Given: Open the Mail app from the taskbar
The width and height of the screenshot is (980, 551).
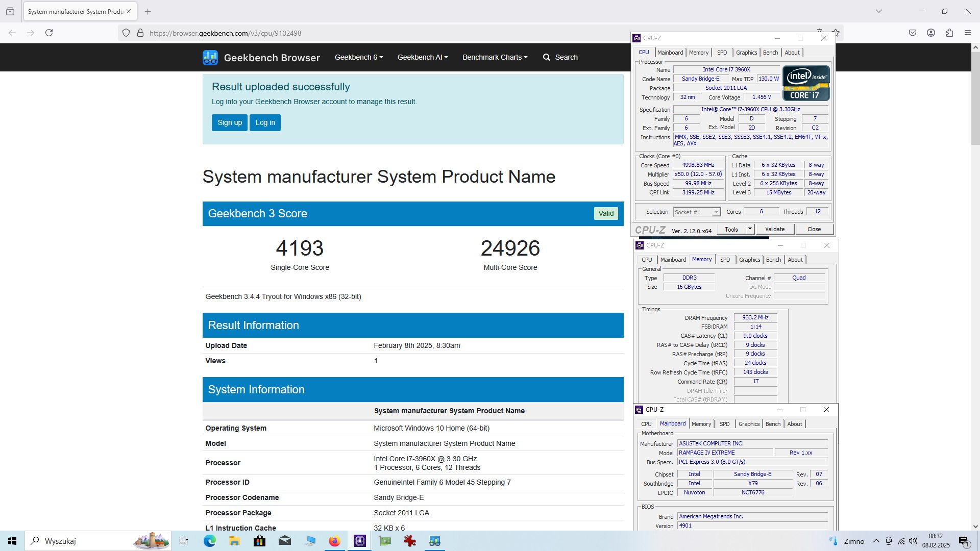Looking at the screenshot, I should pyautogui.click(x=284, y=541).
